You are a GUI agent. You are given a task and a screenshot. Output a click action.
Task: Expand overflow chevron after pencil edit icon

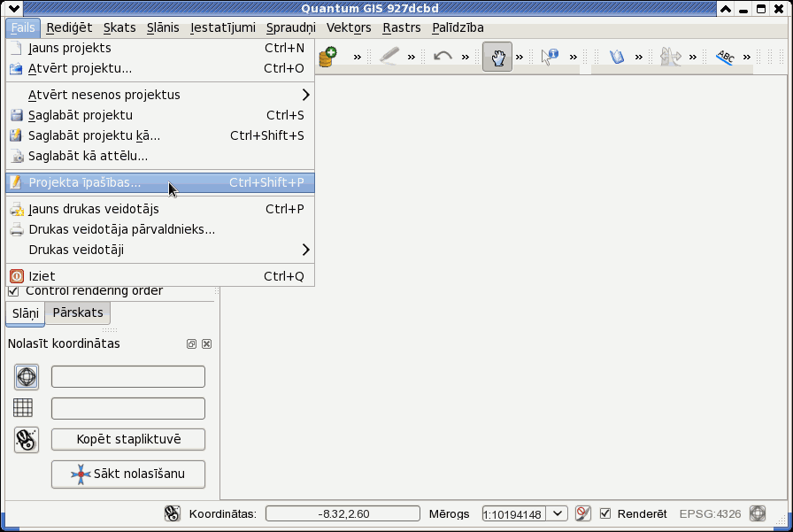(412, 58)
